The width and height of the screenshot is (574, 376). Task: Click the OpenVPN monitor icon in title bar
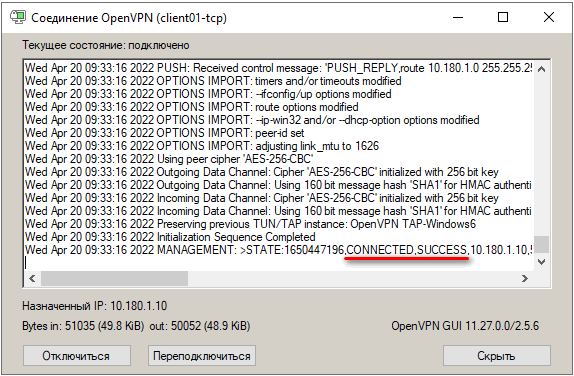(18, 17)
